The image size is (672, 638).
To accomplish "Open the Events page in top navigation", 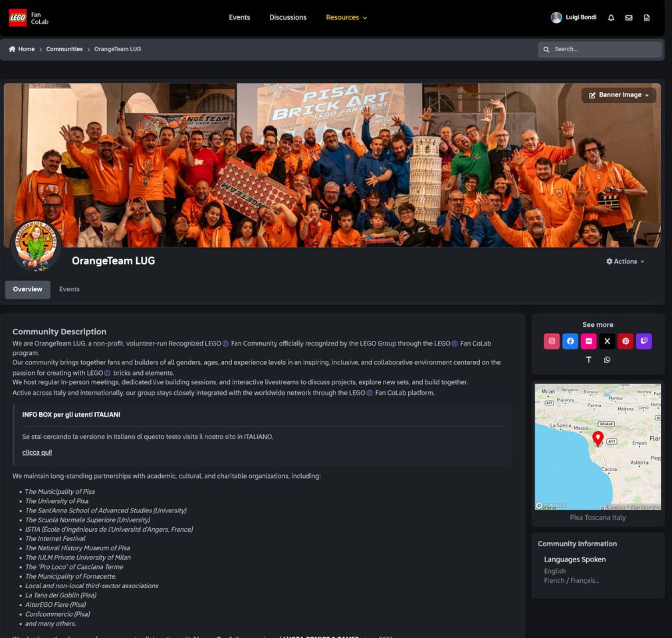I will pos(239,17).
